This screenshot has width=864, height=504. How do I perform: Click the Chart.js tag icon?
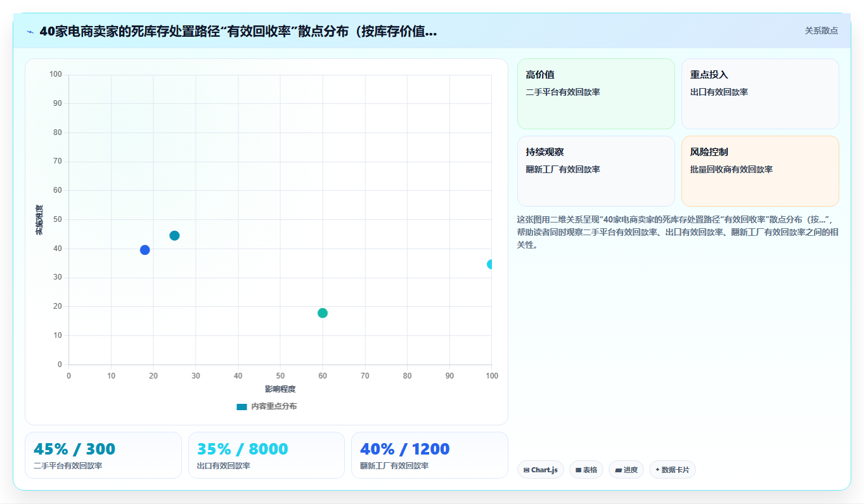(x=526, y=470)
